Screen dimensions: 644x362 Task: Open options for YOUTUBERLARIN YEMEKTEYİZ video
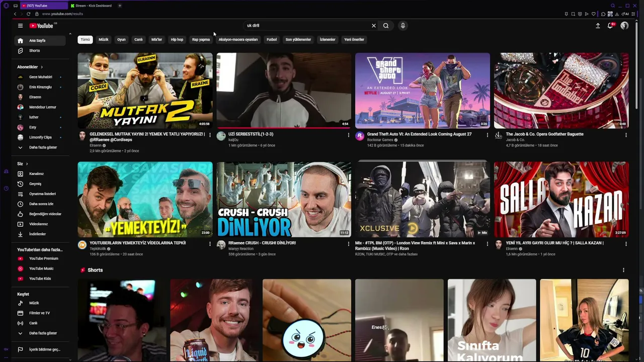tap(210, 244)
